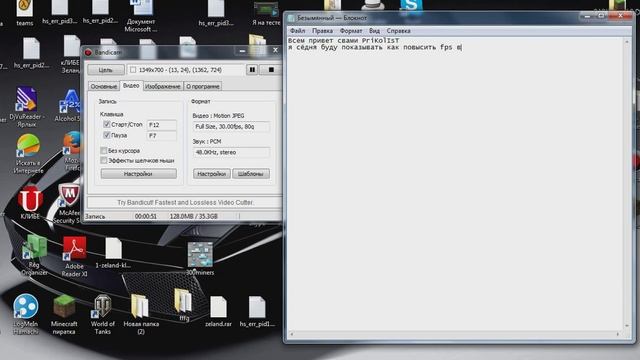Select the fffg folder icon
640x360 pixels.
(184, 304)
